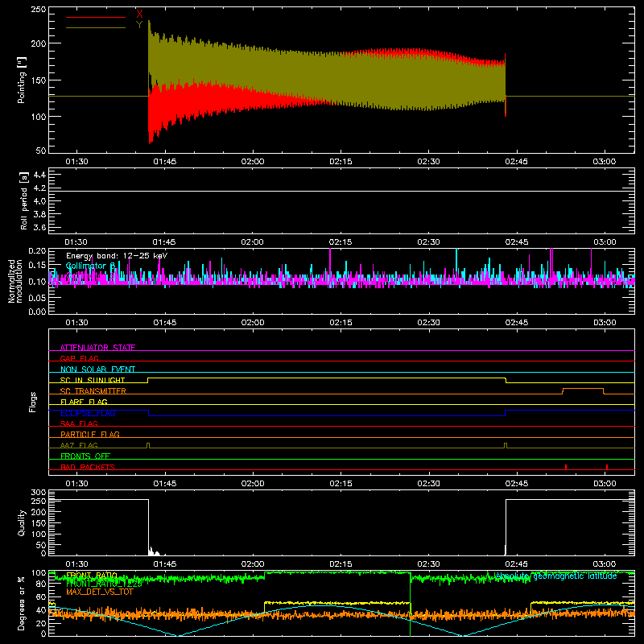Click the FRONTS_OFF flag label
644x644 pixels.
85,456
